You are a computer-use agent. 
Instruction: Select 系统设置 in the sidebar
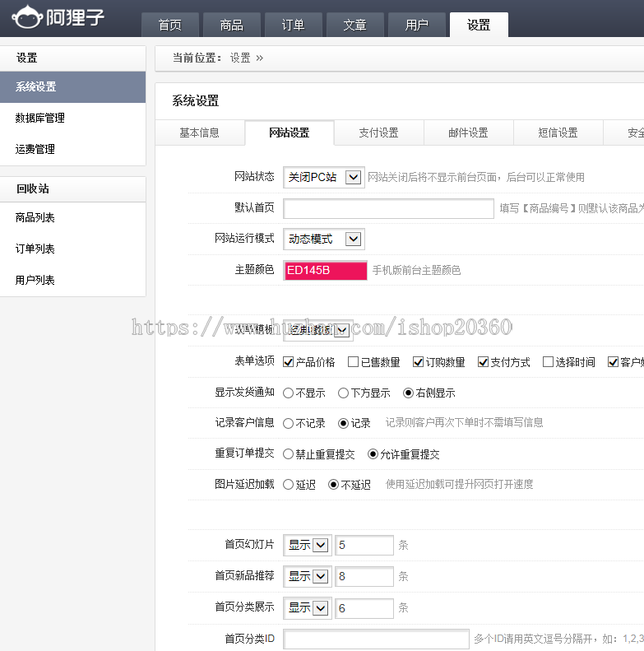tap(72, 86)
